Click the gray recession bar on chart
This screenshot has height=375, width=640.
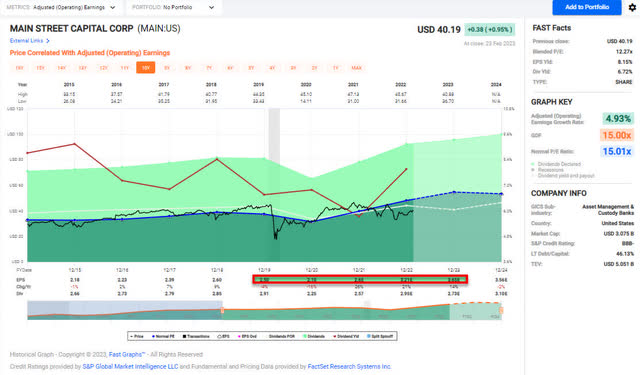tap(274, 137)
